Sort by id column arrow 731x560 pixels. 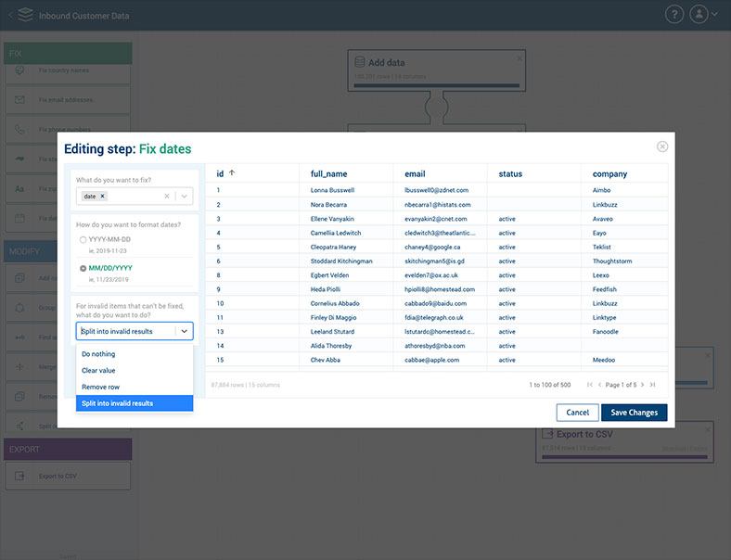coord(232,172)
